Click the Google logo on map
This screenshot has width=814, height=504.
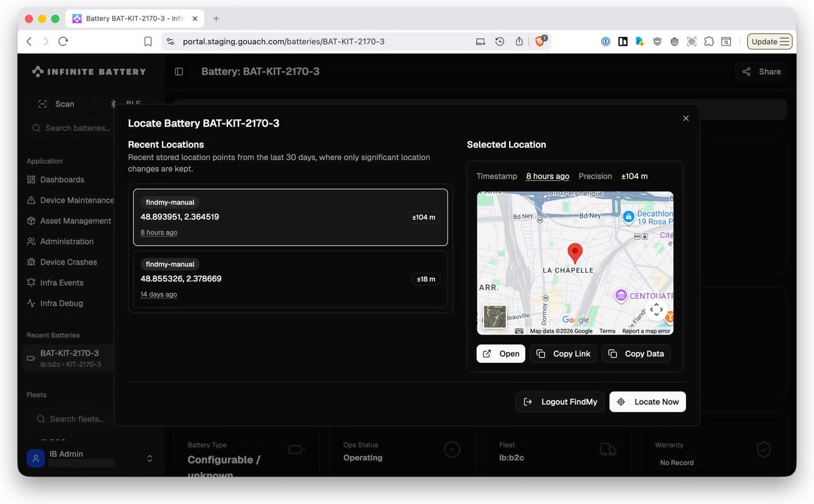click(575, 319)
